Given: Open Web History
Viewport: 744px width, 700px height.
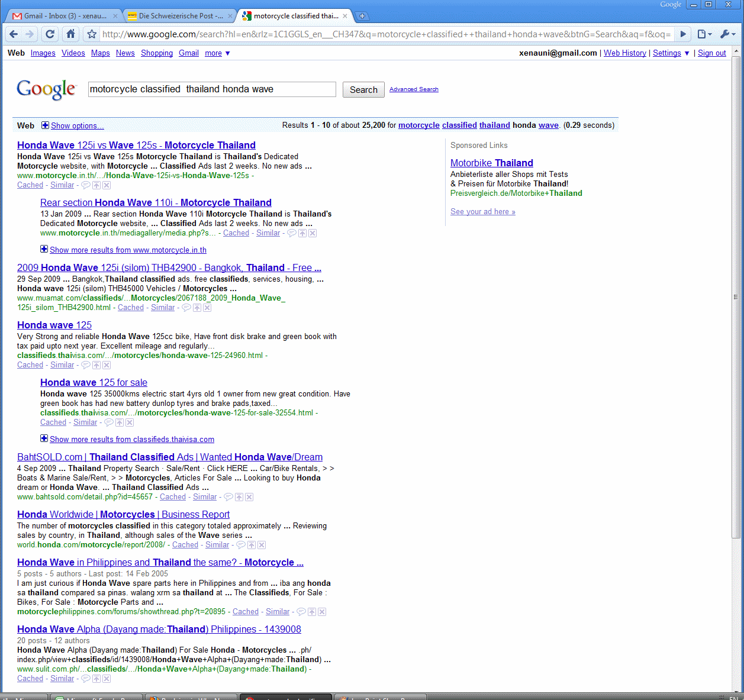Looking at the screenshot, I should click(625, 53).
